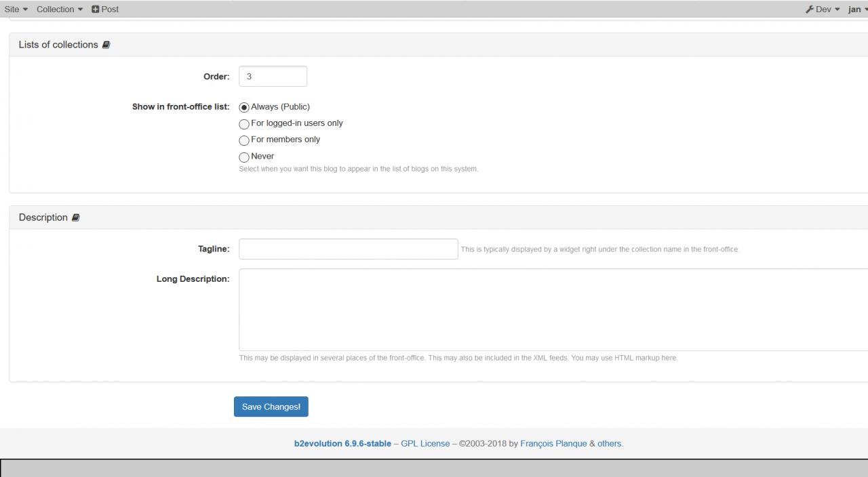Click the plus icon next to Post
The width and height of the screenshot is (868, 477).
pyautogui.click(x=96, y=9)
